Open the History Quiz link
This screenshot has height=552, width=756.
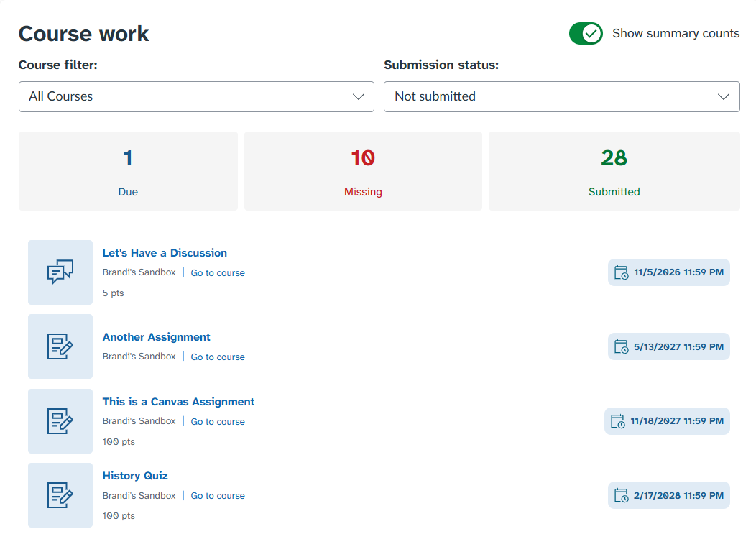tap(135, 476)
